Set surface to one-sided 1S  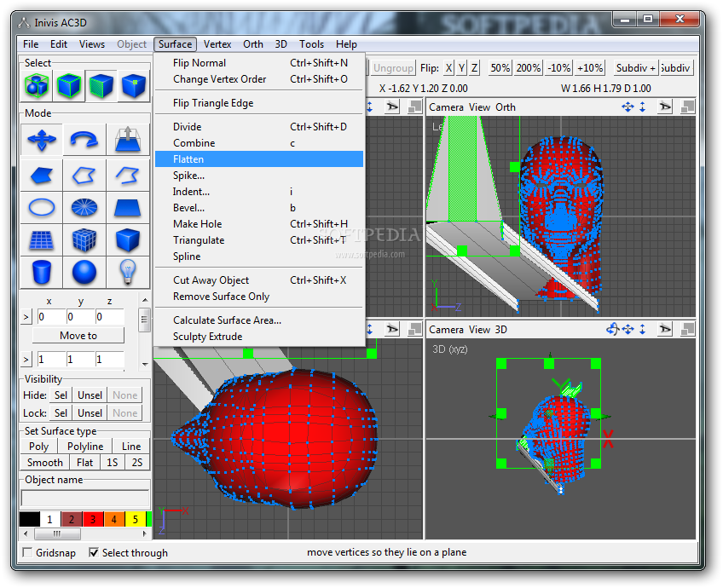(x=112, y=462)
